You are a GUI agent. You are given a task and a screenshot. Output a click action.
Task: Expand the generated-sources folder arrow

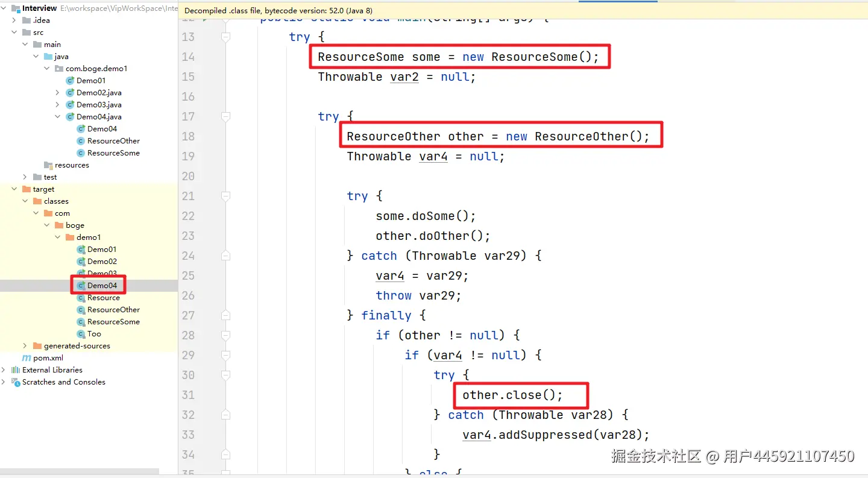(25, 346)
